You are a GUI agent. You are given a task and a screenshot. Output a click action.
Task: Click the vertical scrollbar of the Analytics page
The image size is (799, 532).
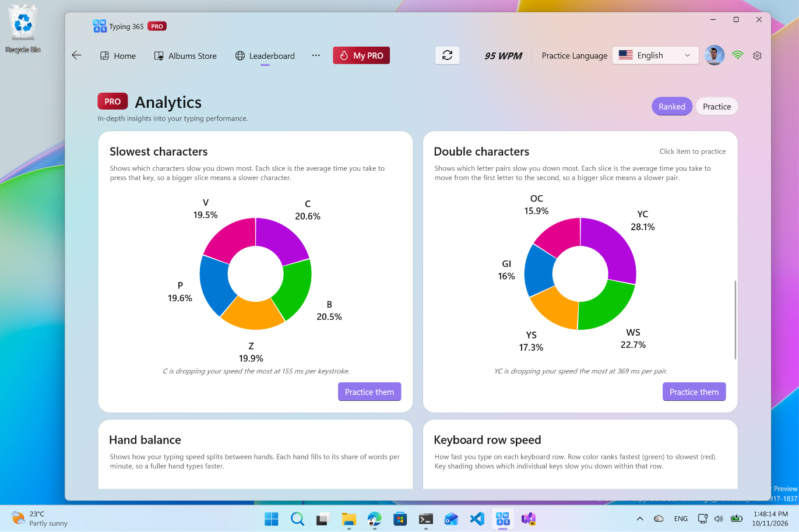click(x=735, y=320)
